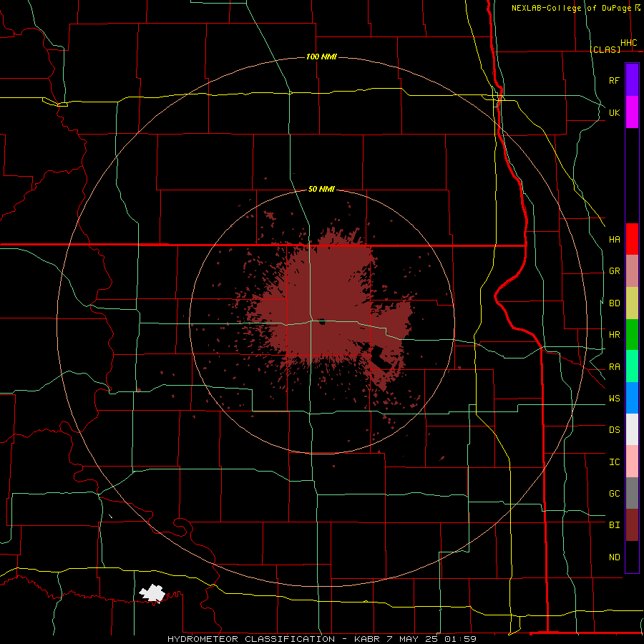Image resolution: width=644 pixels, height=644 pixels.
Task: Click the 'UK' legend label
Action: [x=614, y=112]
